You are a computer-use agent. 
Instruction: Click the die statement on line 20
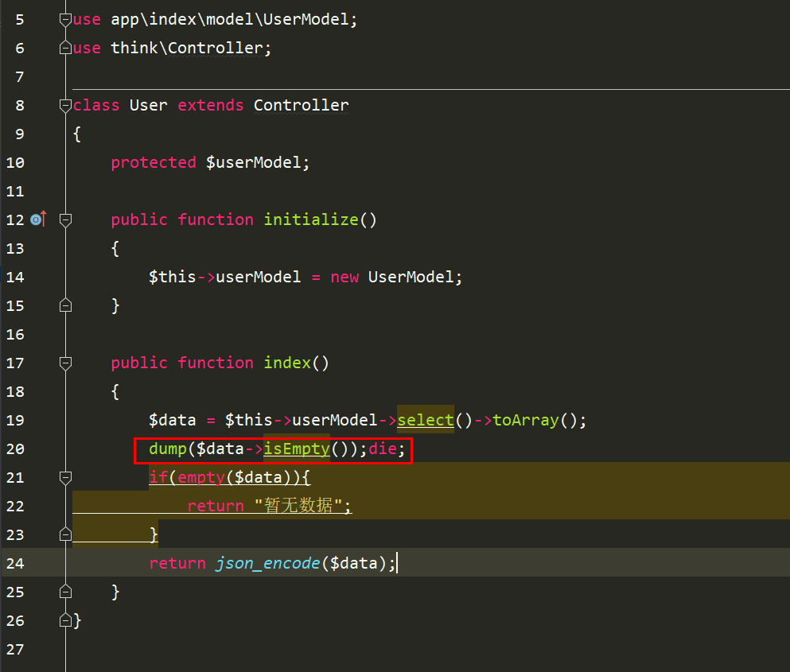click(383, 449)
